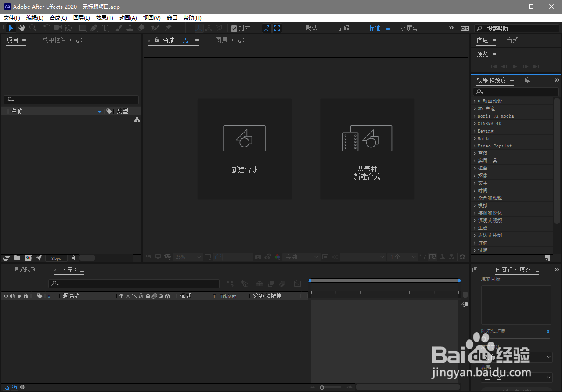Show the hidden workspaces via the double-arrow overflow

pyautogui.click(x=451, y=28)
